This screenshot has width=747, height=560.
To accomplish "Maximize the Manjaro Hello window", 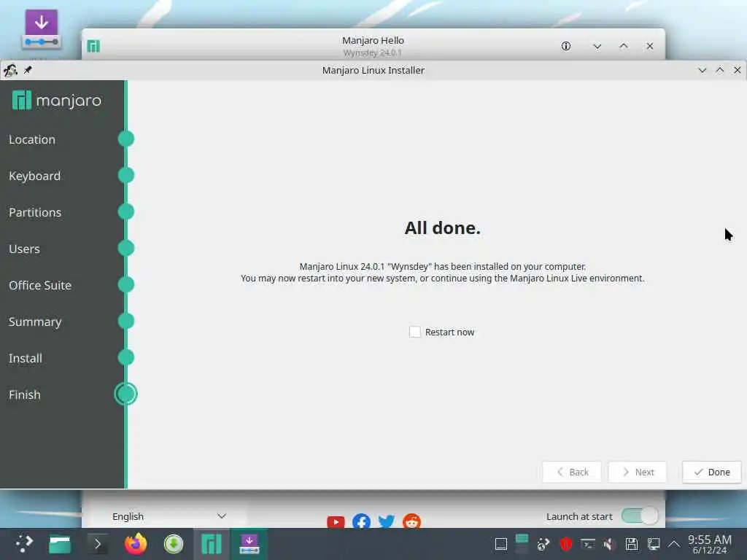I will point(624,46).
